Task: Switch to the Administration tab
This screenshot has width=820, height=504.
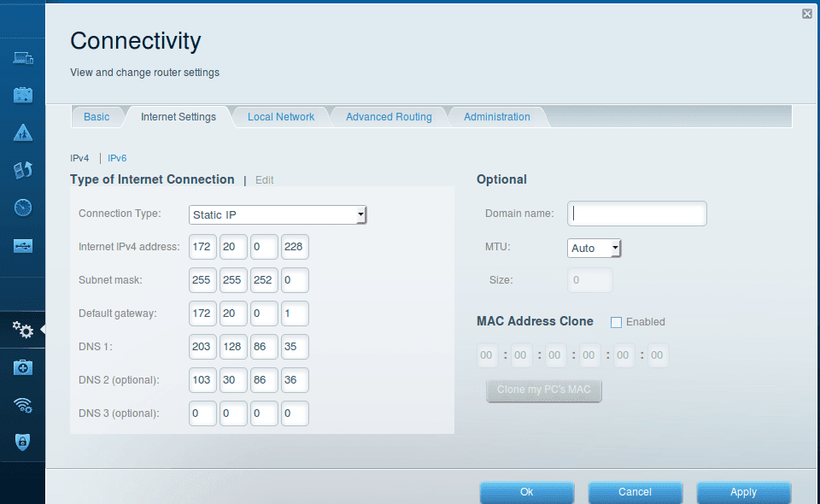Action: pyautogui.click(x=497, y=116)
